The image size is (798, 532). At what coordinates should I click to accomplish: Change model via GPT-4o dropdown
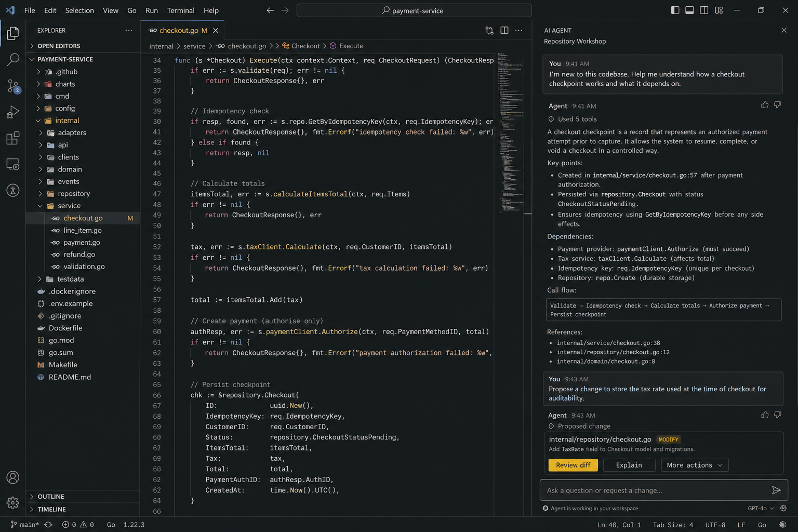click(761, 508)
